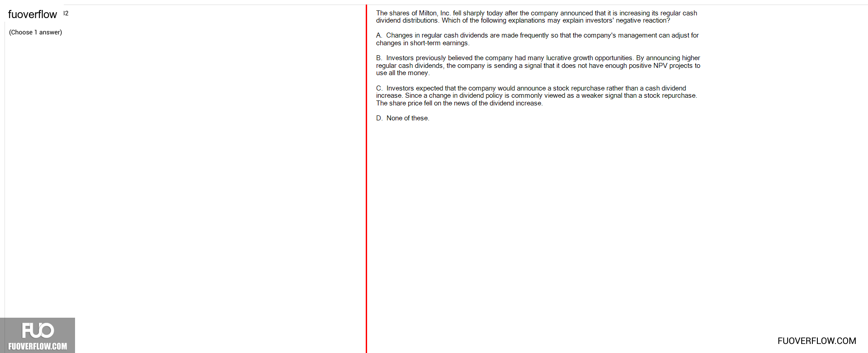Click the question number beside fuoverflow title

click(x=66, y=13)
